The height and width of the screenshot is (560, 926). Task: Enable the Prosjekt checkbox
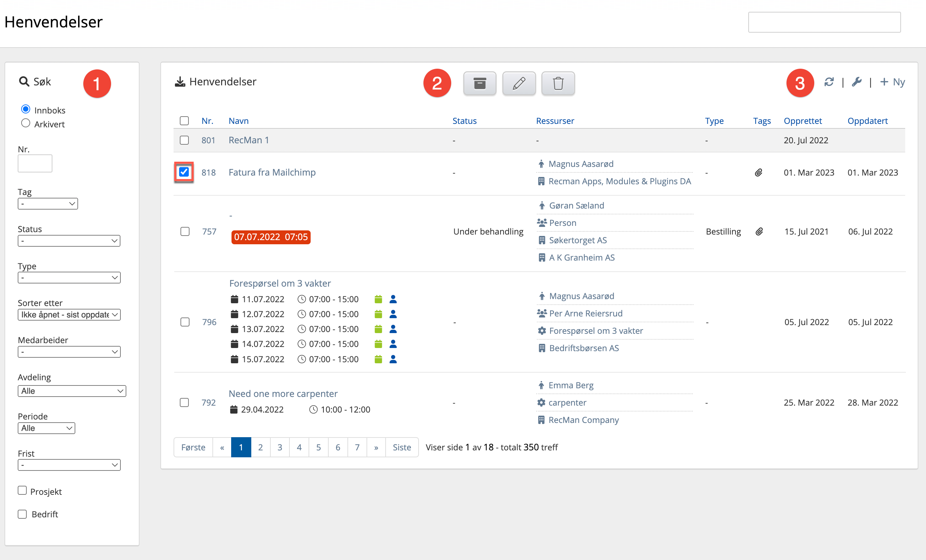click(x=22, y=491)
